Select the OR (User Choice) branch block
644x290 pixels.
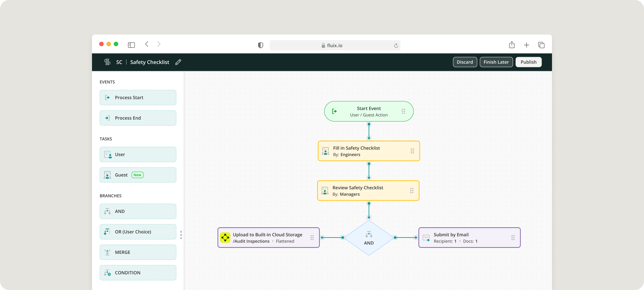(x=138, y=232)
